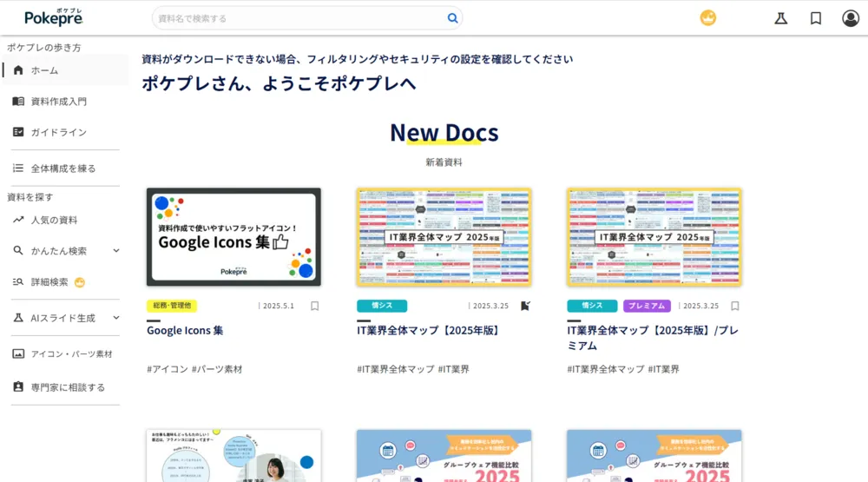This screenshot has height=482, width=868.
Task: Click the 総務・管理他 category tag
Action: [x=172, y=306]
